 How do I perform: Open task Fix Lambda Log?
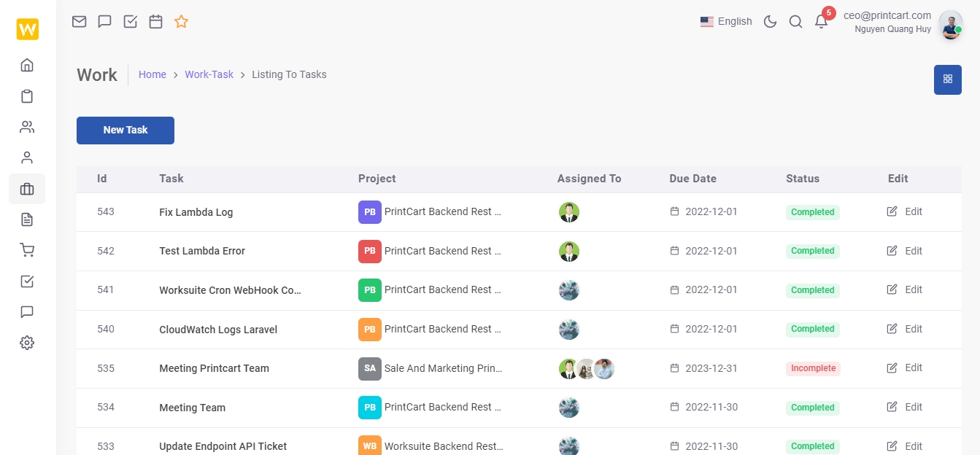pos(196,212)
